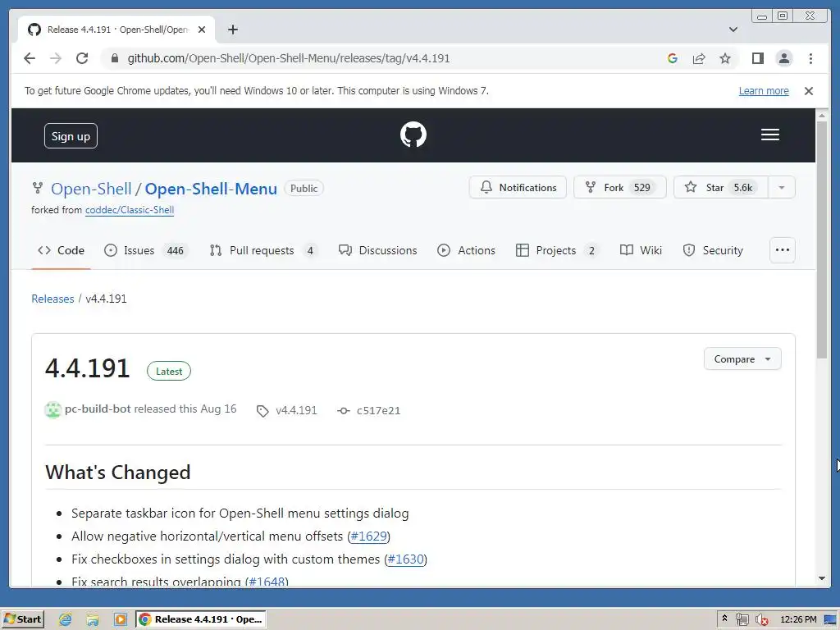Follow the coddec/Classic-Shell fork link
This screenshot has width=840, height=630.
coord(130,210)
